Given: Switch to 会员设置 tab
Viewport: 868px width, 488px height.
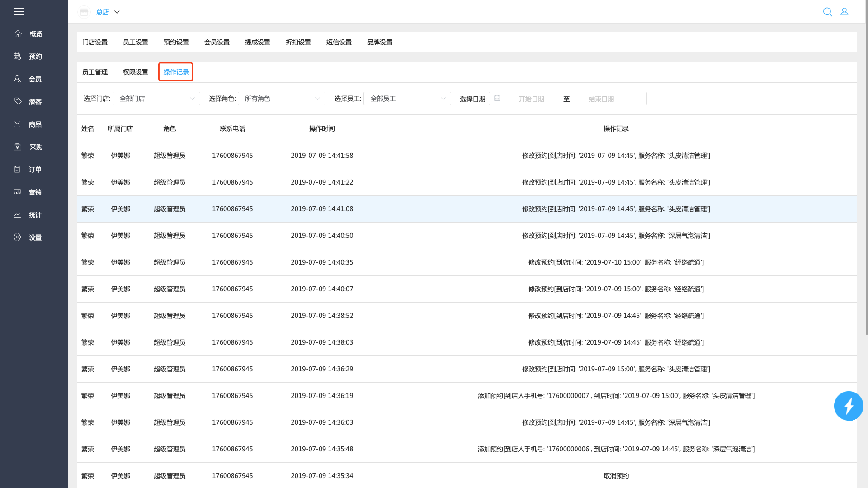Looking at the screenshot, I should click(x=217, y=42).
